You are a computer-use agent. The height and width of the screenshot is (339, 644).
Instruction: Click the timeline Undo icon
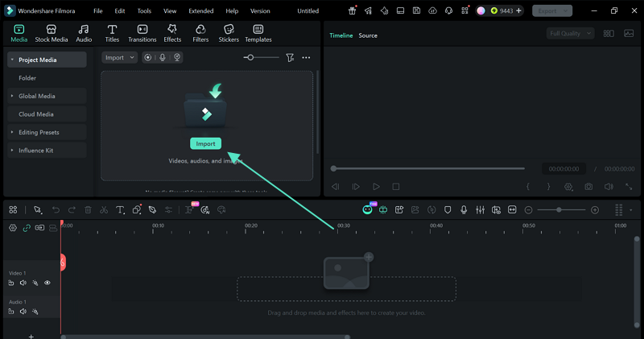coord(56,210)
